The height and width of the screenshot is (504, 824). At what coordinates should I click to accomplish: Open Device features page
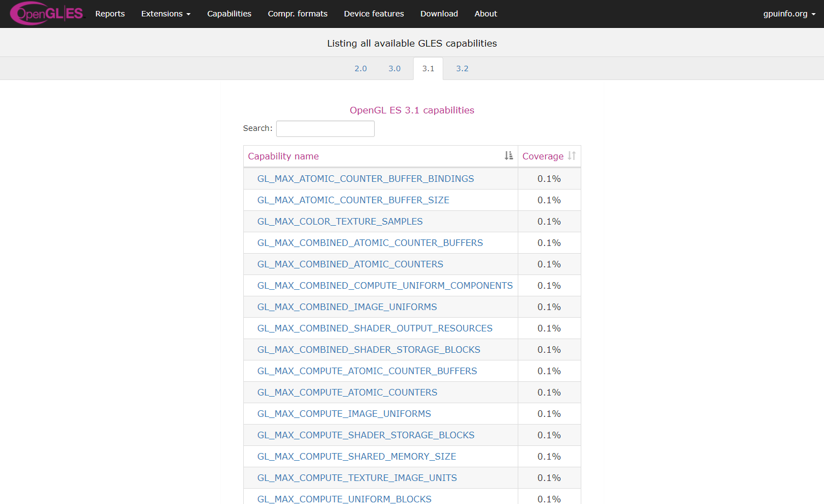point(374,14)
